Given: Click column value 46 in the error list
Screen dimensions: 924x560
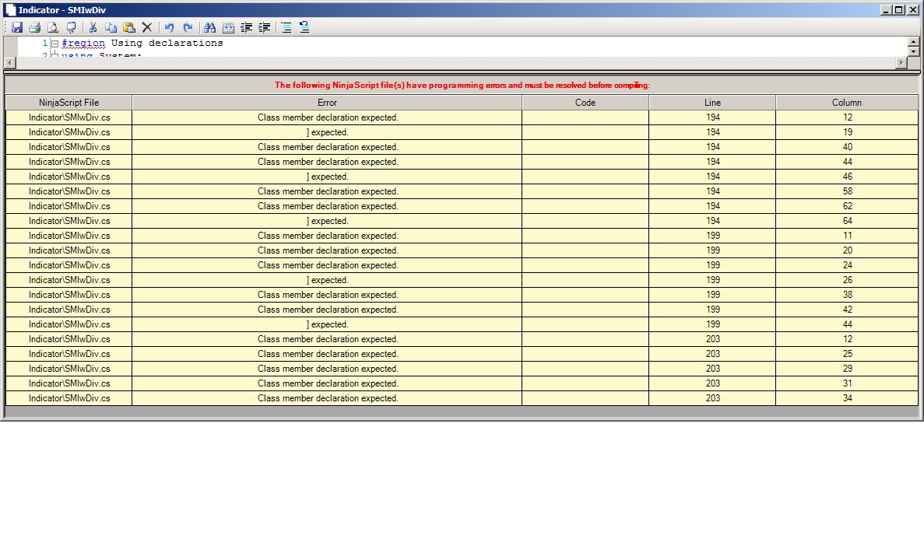Looking at the screenshot, I should [848, 177].
